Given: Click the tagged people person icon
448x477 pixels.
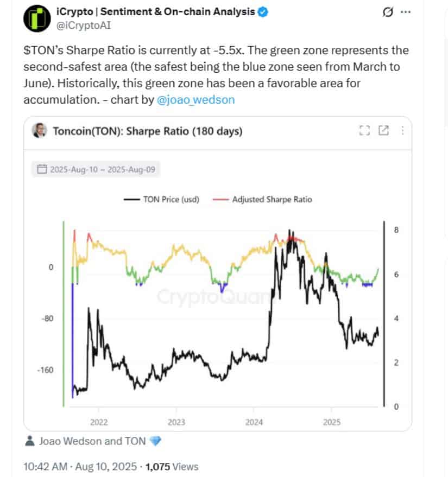Looking at the screenshot, I should coord(29,441).
